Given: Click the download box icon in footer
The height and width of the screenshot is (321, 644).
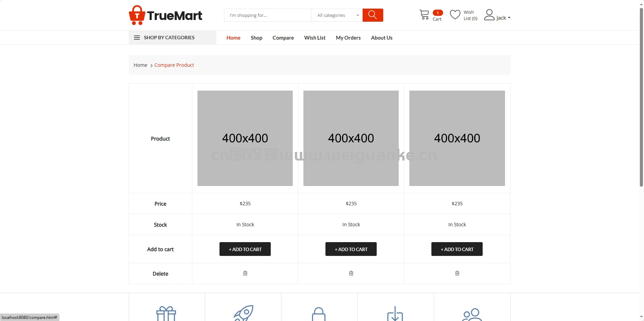Looking at the screenshot, I should click(395, 313).
